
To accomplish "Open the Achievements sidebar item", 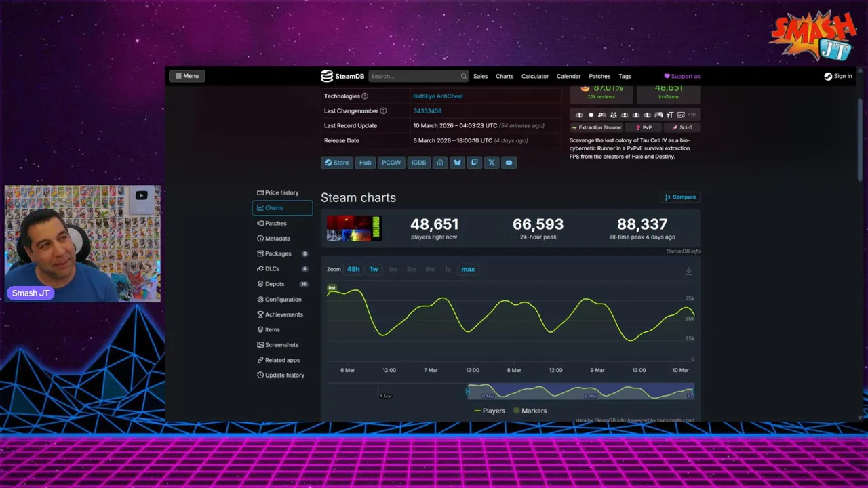I will coord(282,314).
